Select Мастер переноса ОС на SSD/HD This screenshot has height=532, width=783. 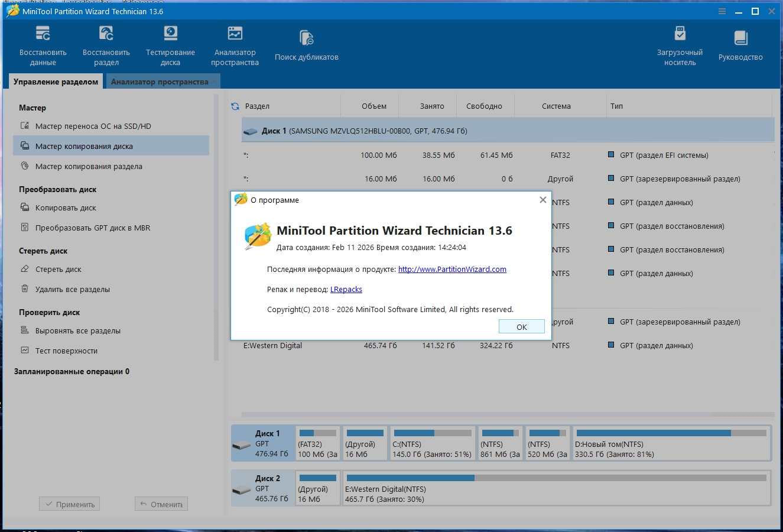(x=93, y=126)
